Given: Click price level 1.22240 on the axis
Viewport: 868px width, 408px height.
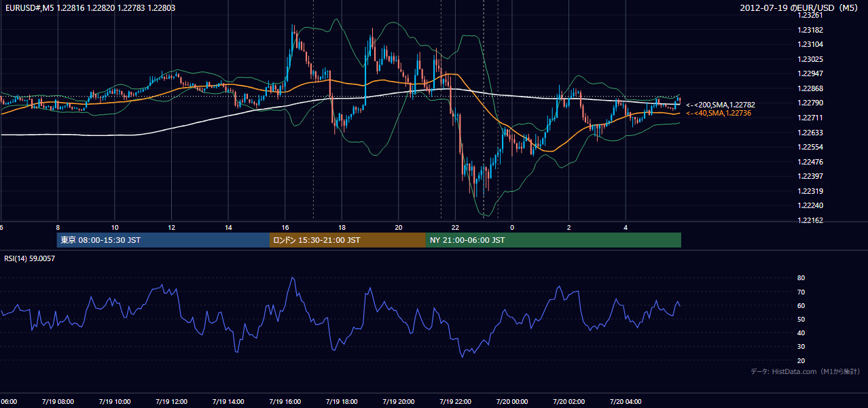Looking at the screenshot, I should (810, 205).
